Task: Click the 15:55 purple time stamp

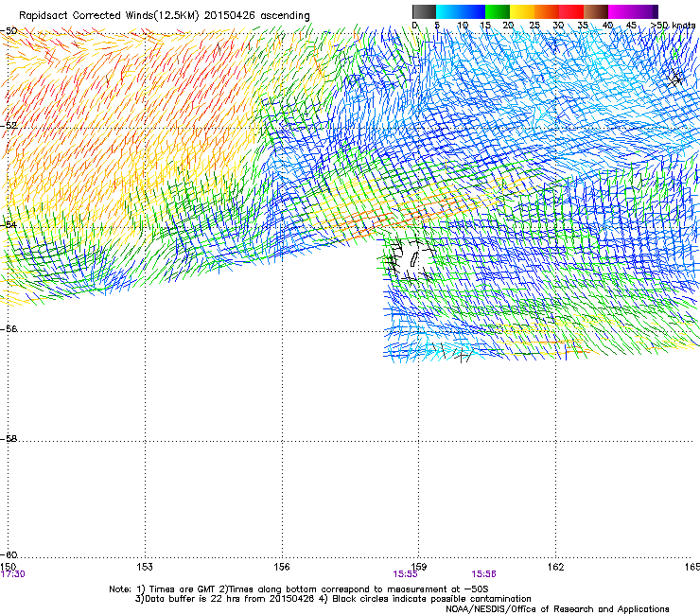Action: pyautogui.click(x=406, y=574)
